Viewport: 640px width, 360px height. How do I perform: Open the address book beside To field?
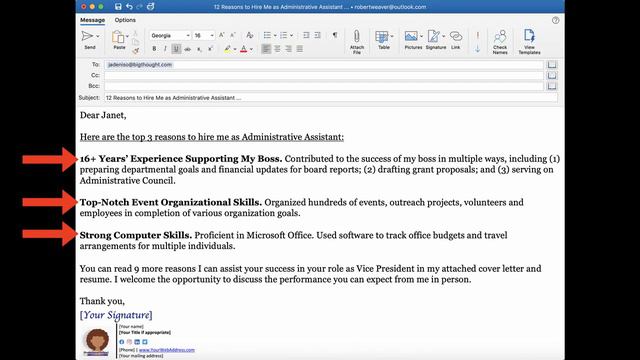[x=552, y=64]
